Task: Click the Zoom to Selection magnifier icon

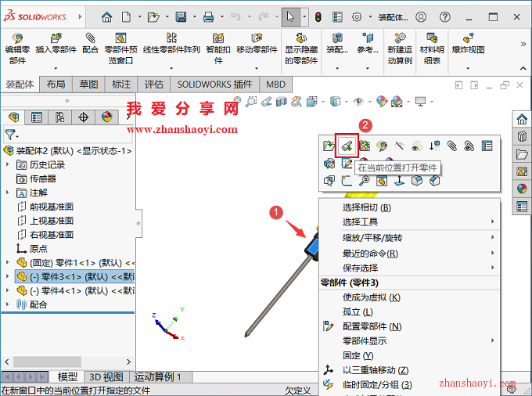Action: pyautogui.click(x=364, y=181)
